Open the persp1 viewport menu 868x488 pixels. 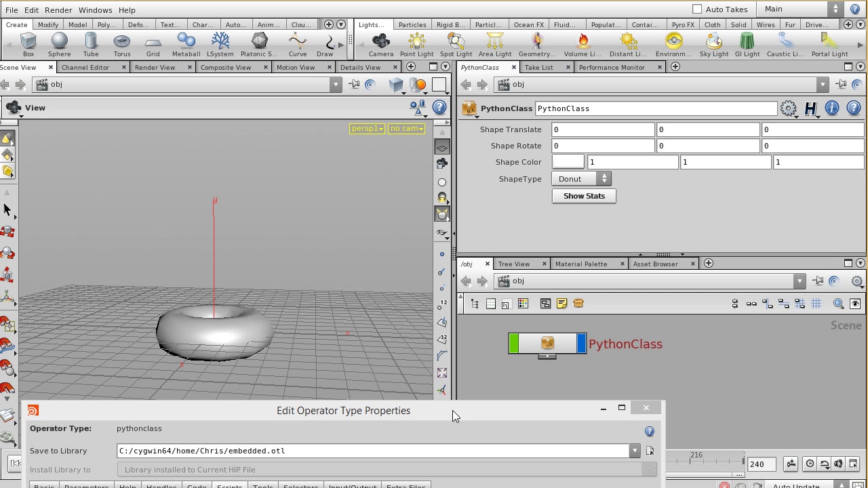coord(367,129)
